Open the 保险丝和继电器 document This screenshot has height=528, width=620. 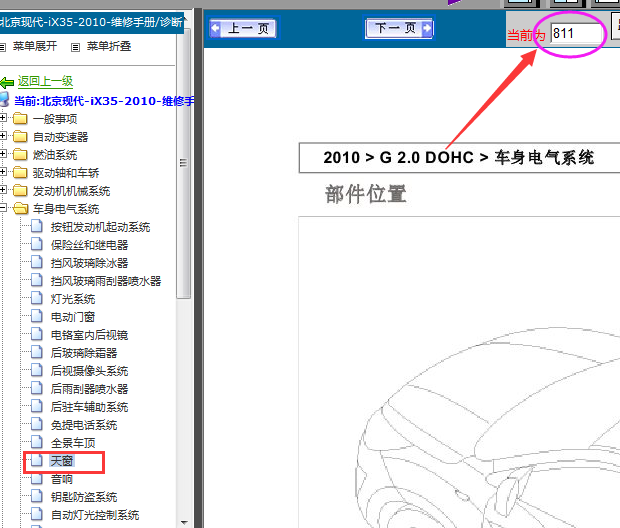pos(89,245)
